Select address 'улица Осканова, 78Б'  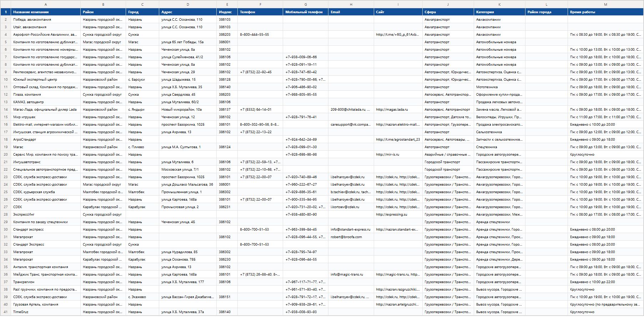point(188,260)
